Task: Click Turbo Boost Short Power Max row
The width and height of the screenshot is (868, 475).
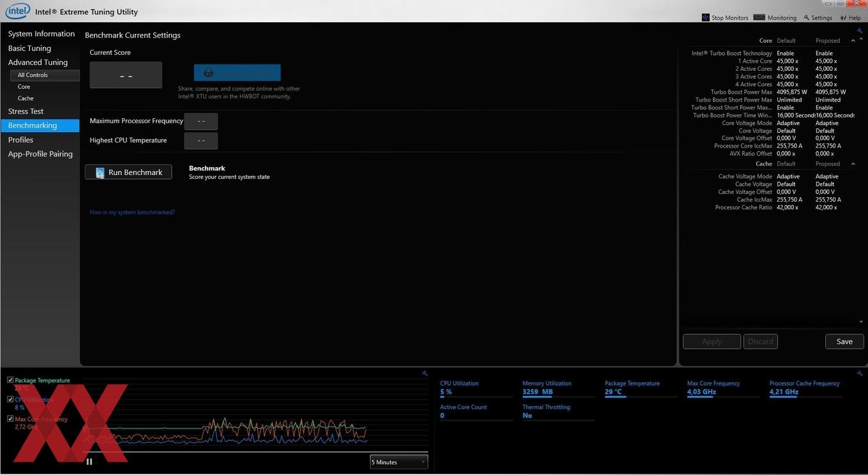Action: tap(769, 100)
